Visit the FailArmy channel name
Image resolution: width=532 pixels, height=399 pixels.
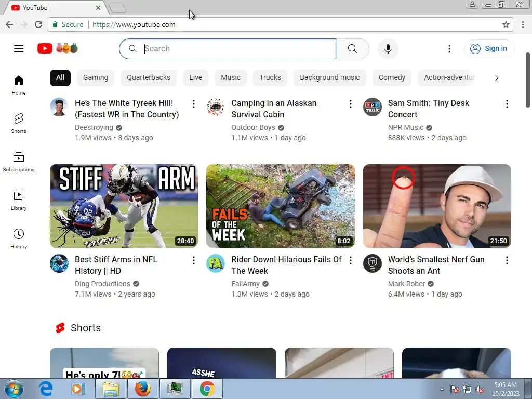[245, 284]
